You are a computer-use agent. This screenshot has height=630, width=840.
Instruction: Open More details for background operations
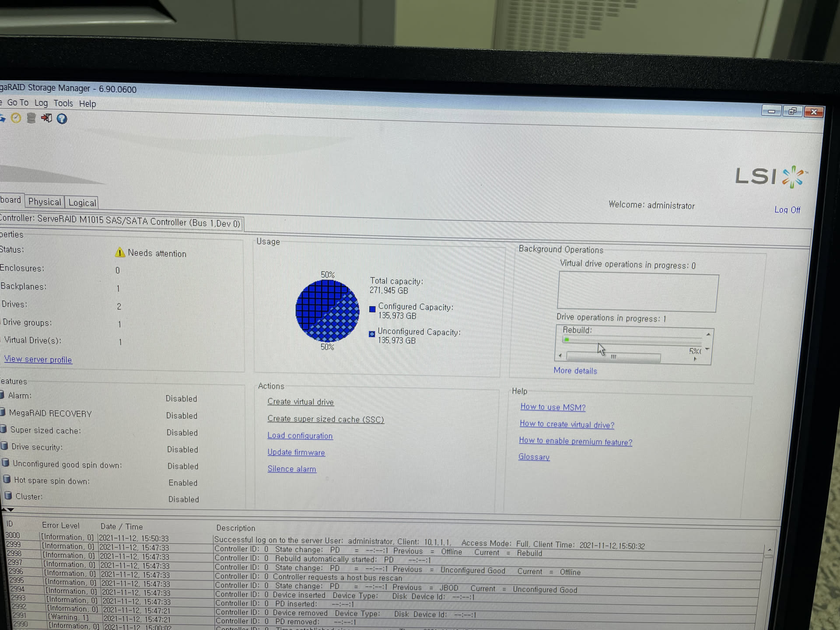tap(575, 371)
